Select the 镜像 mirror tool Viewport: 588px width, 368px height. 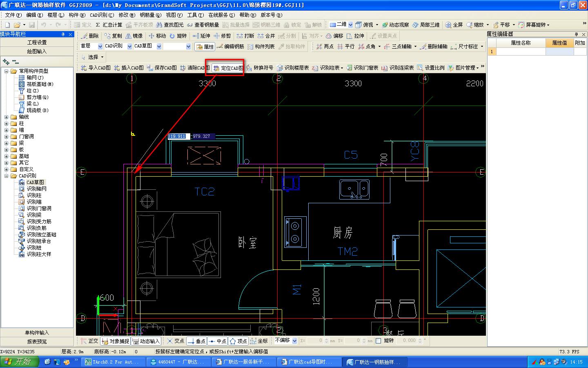pos(134,36)
